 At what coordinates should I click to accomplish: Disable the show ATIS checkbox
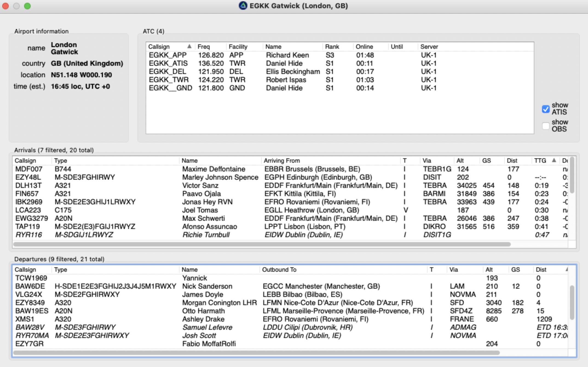pos(546,109)
